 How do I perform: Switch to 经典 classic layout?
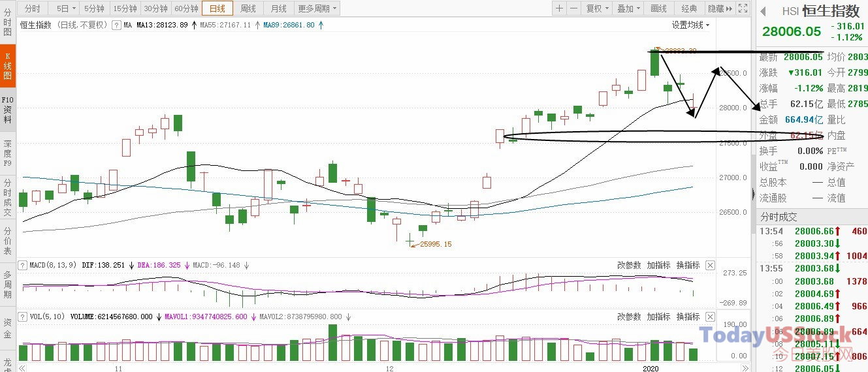(x=690, y=8)
